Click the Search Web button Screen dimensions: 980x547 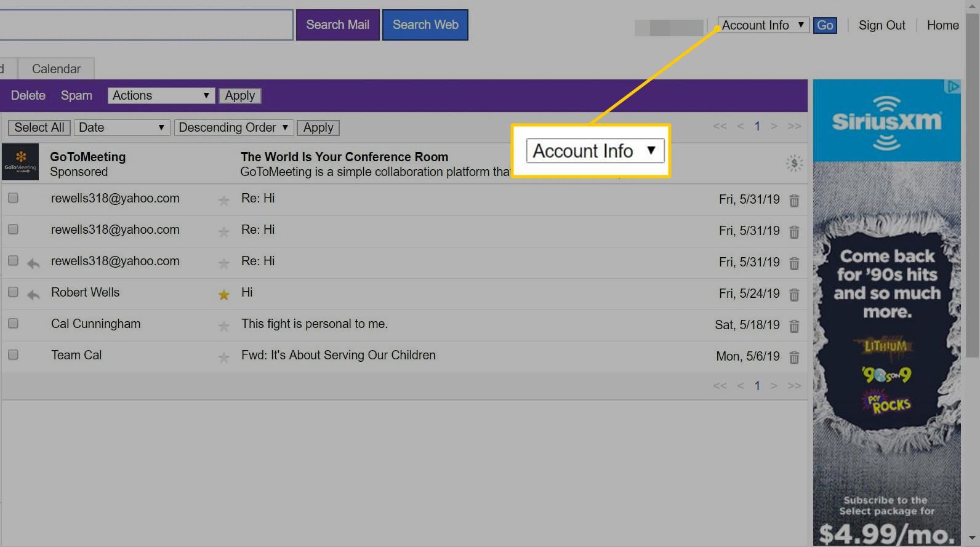point(425,25)
